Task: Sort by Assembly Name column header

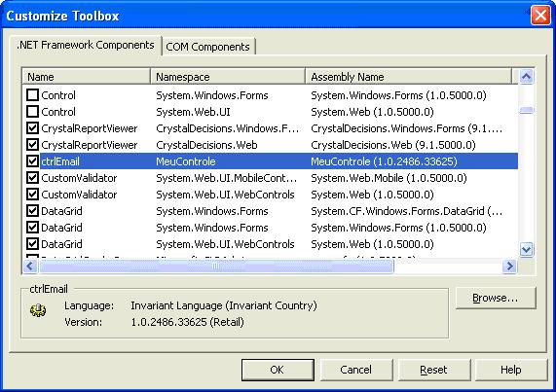Action: pos(409,77)
